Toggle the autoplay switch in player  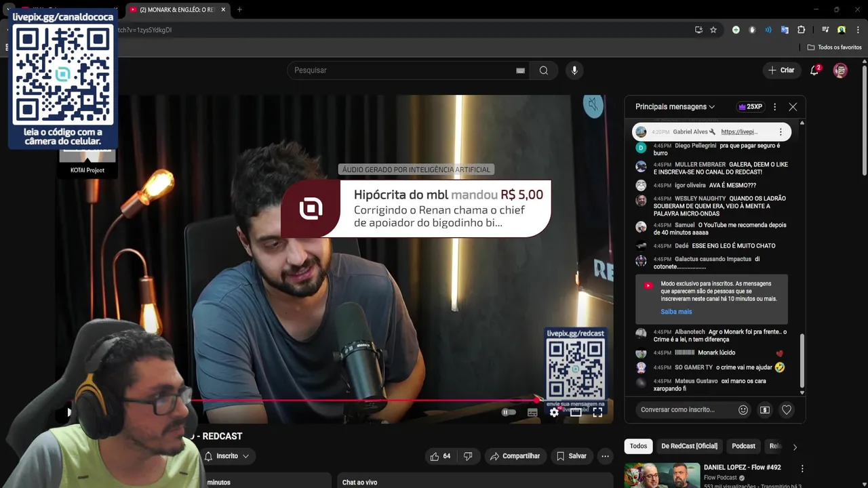click(x=509, y=412)
